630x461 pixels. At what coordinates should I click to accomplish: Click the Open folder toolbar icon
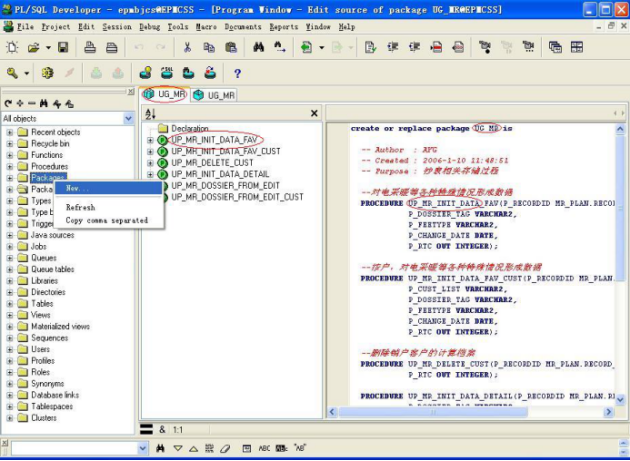coord(33,47)
